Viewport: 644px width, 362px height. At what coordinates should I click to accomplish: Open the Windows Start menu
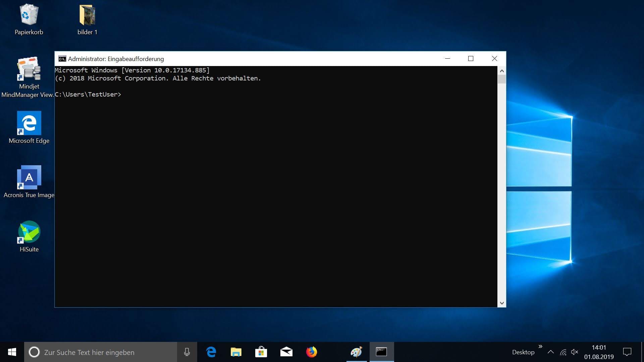12,352
